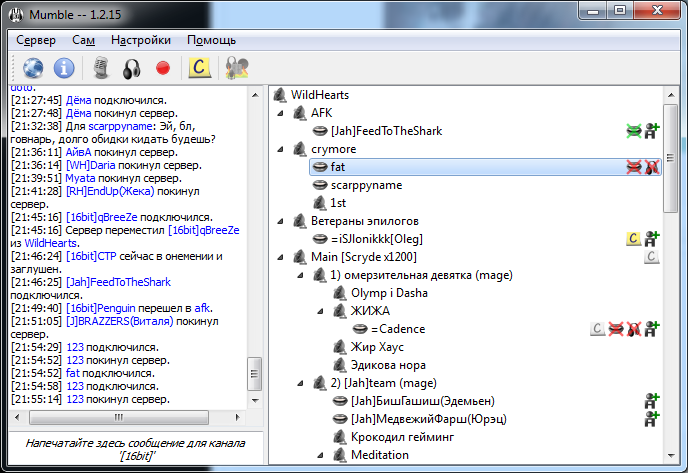The height and width of the screenshot is (473, 688).
Task: Select user fat in crymore
Action: pos(485,167)
